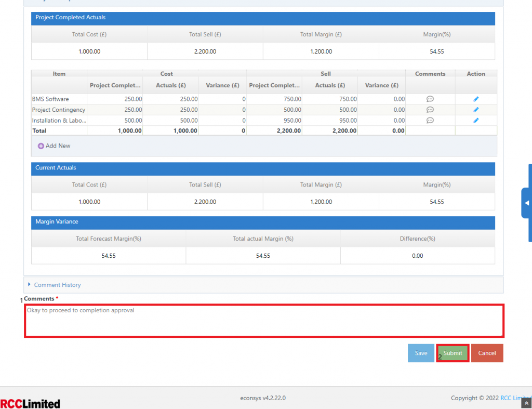Image resolution: width=532 pixels, height=409 pixels.
Task: Open comment icon for Installation & Labour row
Action: (430, 120)
